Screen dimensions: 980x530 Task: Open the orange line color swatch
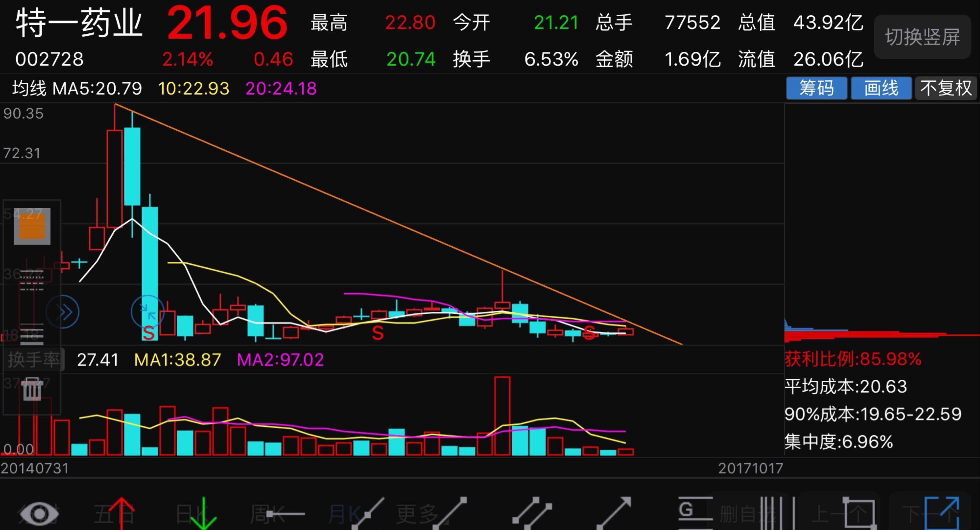click(32, 226)
